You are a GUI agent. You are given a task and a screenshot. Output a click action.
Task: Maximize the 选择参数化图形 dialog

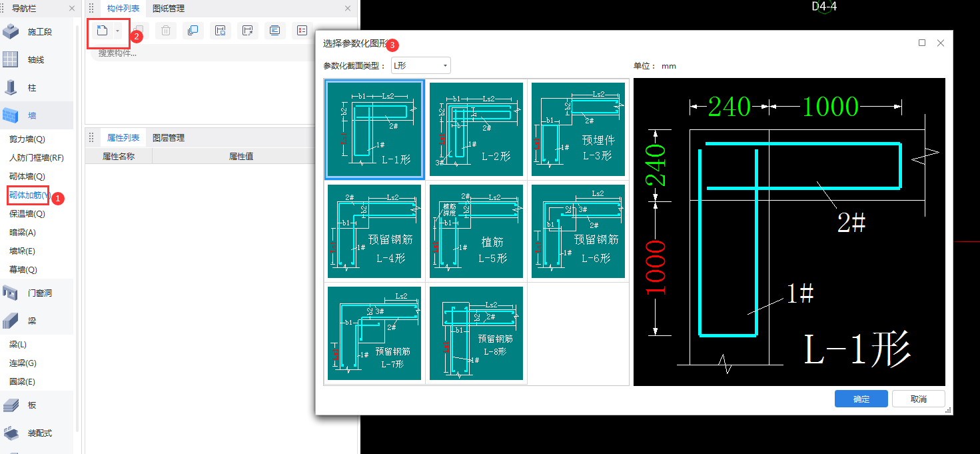pyautogui.click(x=922, y=43)
